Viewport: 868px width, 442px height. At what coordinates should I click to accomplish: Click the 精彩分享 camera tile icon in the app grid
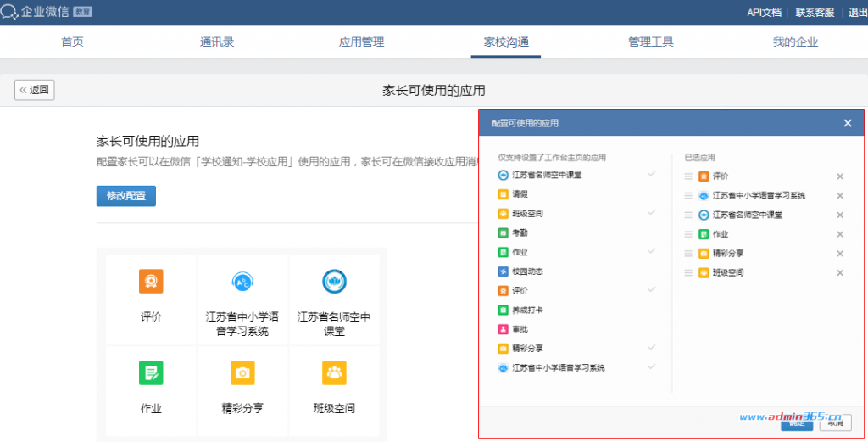coord(242,372)
